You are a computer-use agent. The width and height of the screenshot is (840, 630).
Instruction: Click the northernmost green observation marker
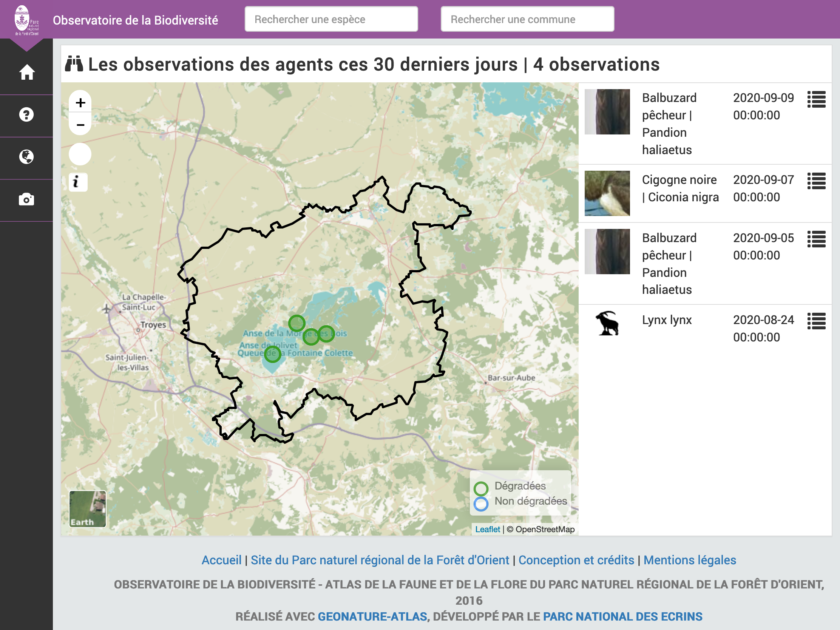(x=296, y=324)
